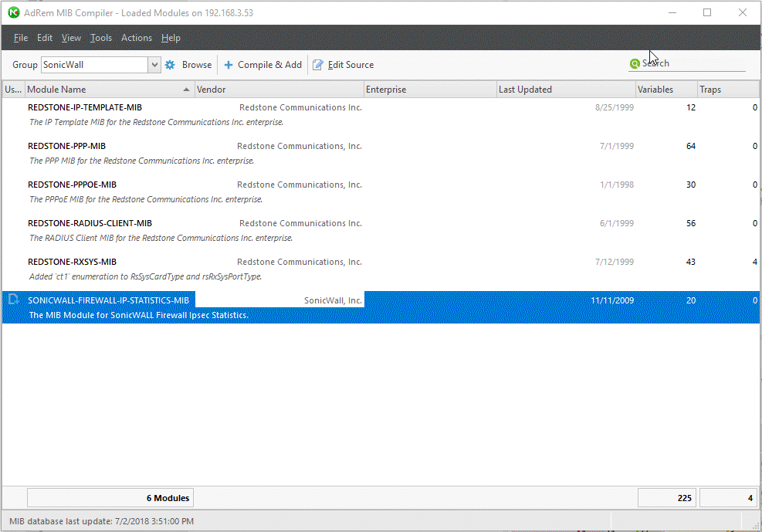This screenshot has width=762, height=532.
Task: Click the plus icon for Compile & Add
Action: [229, 65]
